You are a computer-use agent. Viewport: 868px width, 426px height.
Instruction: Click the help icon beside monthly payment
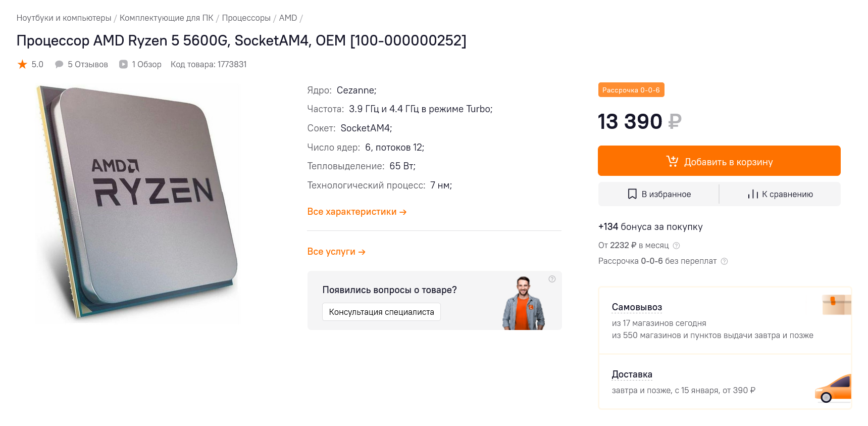(677, 246)
